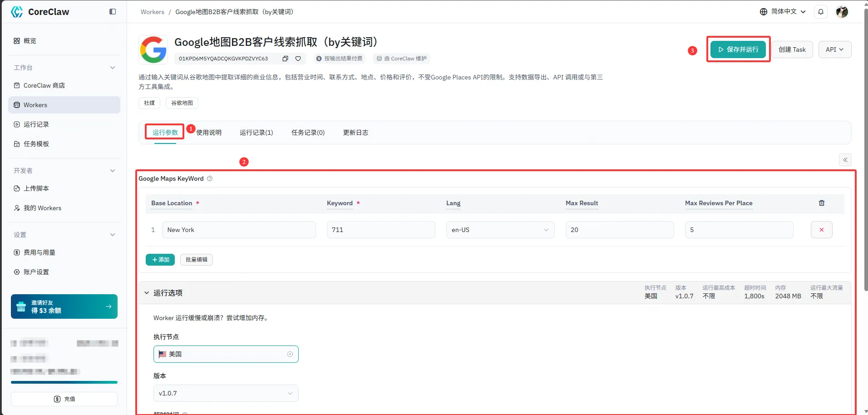Click the 内存 2048 MB summary value
The image size is (868, 415).
[788, 296]
